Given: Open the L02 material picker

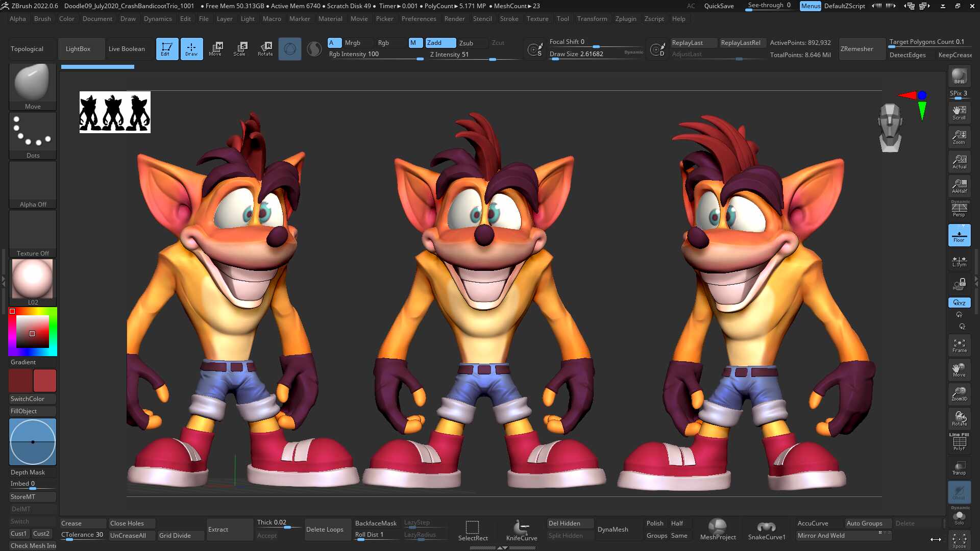Looking at the screenshot, I should [x=33, y=282].
